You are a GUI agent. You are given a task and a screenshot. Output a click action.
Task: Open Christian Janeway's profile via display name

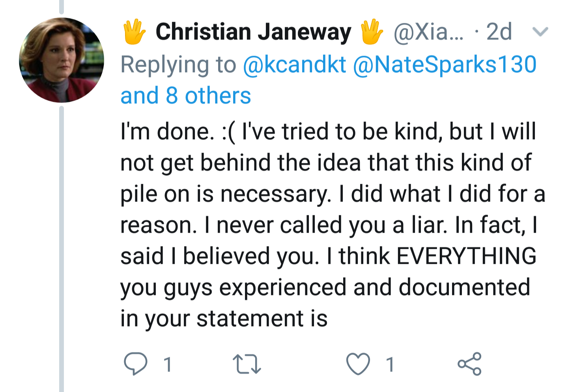(x=253, y=32)
